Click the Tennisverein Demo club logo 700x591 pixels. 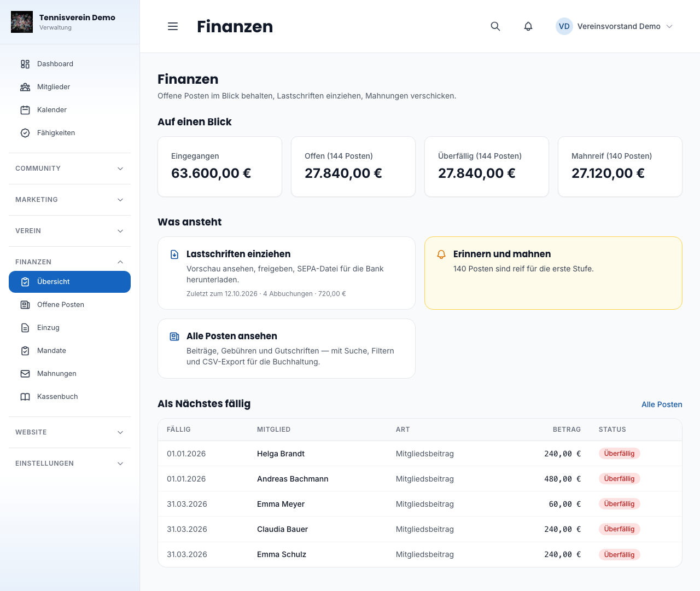coord(22,22)
